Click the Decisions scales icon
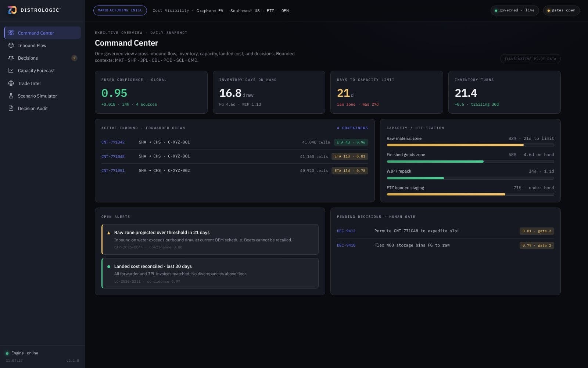The height and width of the screenshot is (368, 588). 11,58
